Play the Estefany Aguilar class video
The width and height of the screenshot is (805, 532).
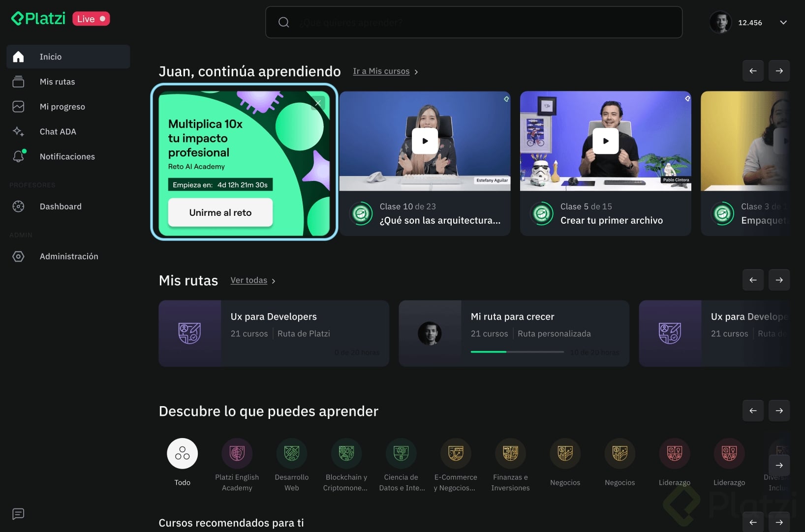click(x=425, y=141)
